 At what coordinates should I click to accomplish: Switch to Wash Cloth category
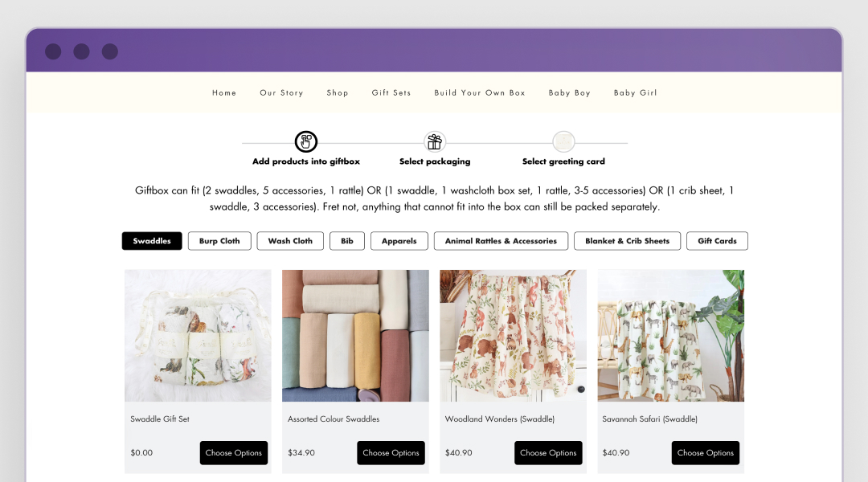290,241
